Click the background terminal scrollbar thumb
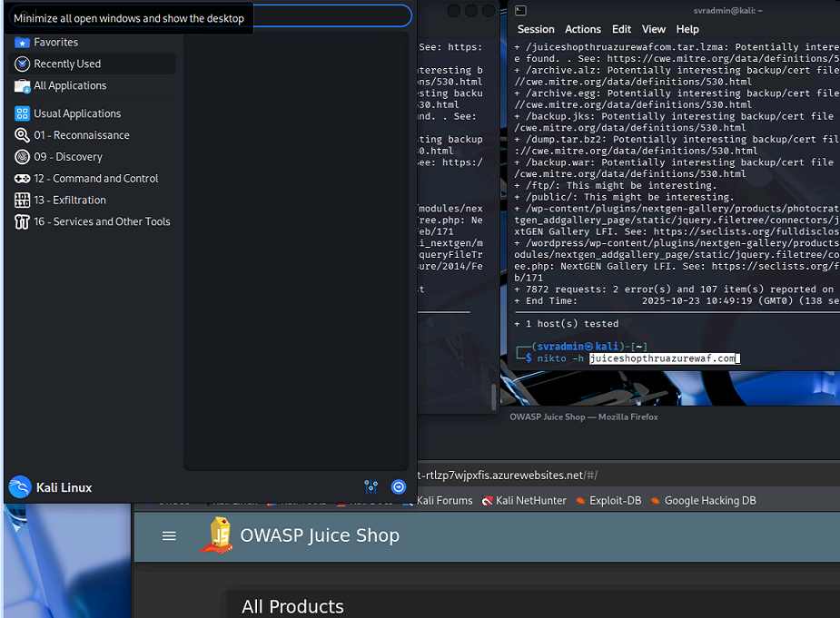 click(493, 397)
